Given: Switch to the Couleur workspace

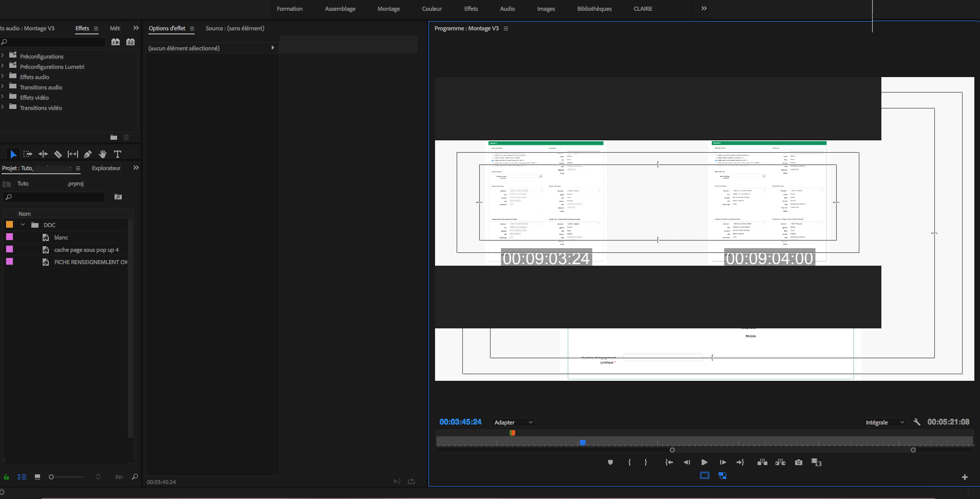Looking at the screenshot, I should click(x=431, y=9).
